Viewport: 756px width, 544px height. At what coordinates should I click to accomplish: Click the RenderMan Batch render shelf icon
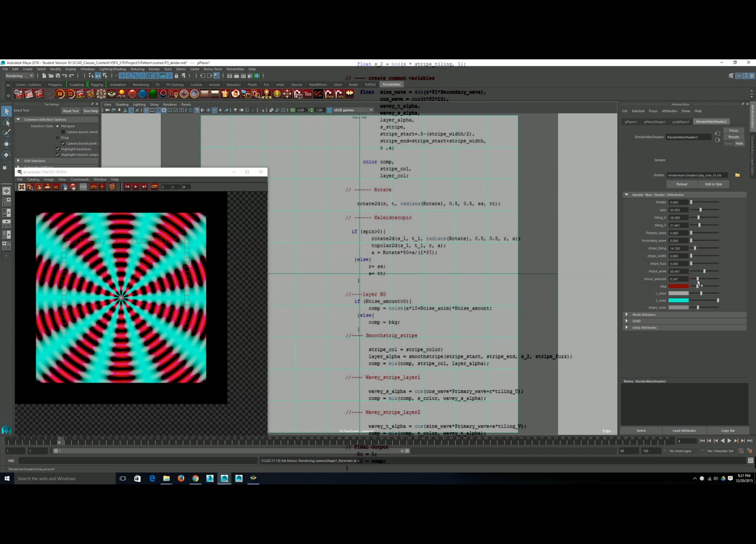click(x=81, y=94)
